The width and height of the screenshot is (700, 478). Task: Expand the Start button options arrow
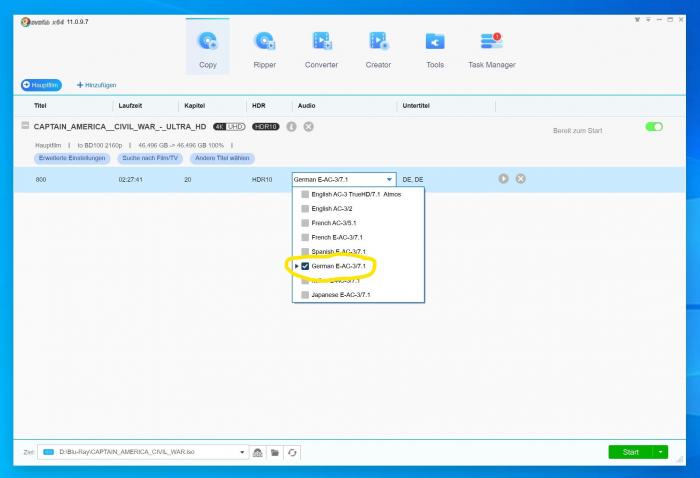[661, 452]
